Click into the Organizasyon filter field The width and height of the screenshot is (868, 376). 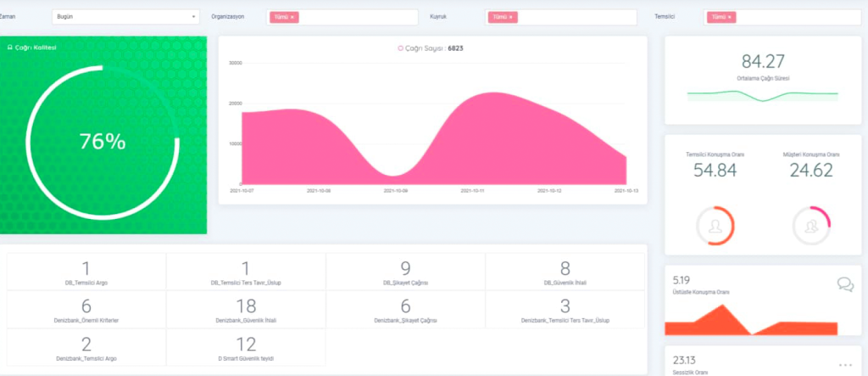(342, 17)
